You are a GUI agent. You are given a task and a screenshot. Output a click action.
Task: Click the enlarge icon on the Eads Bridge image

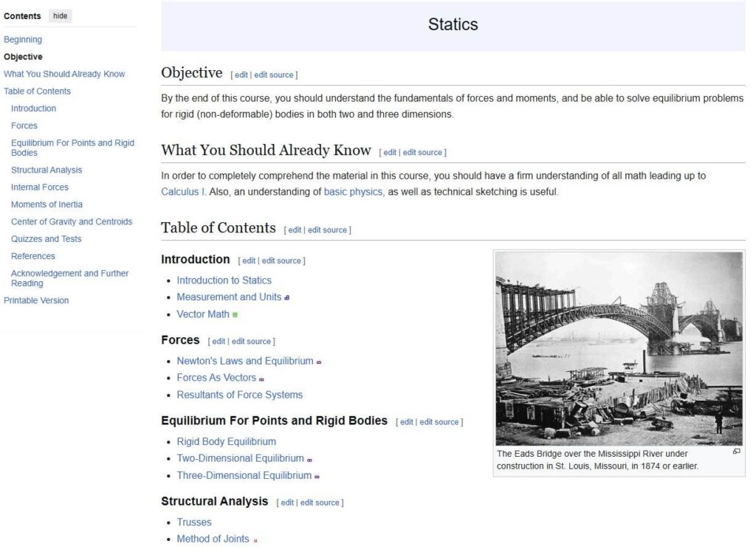click(x=736, y=451)
